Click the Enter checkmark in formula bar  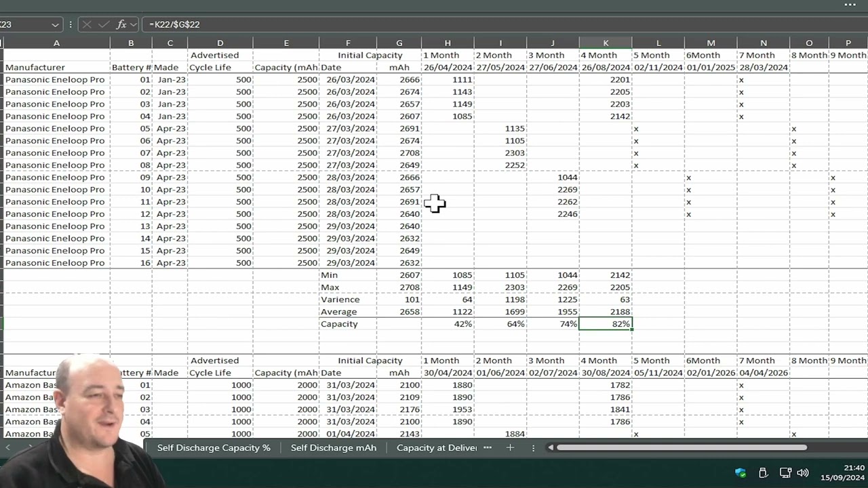pyautogui.click(x=104, y=24)
